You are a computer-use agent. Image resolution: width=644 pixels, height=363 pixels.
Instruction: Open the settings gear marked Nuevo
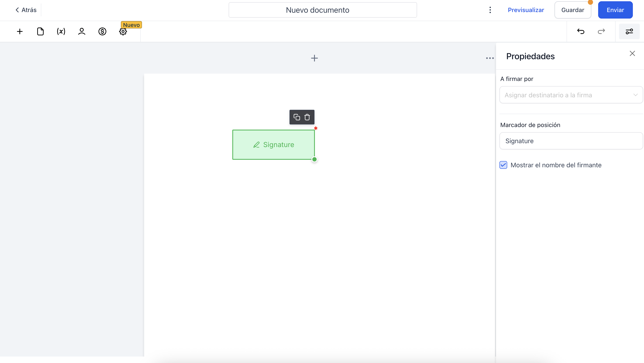point(123,32)
